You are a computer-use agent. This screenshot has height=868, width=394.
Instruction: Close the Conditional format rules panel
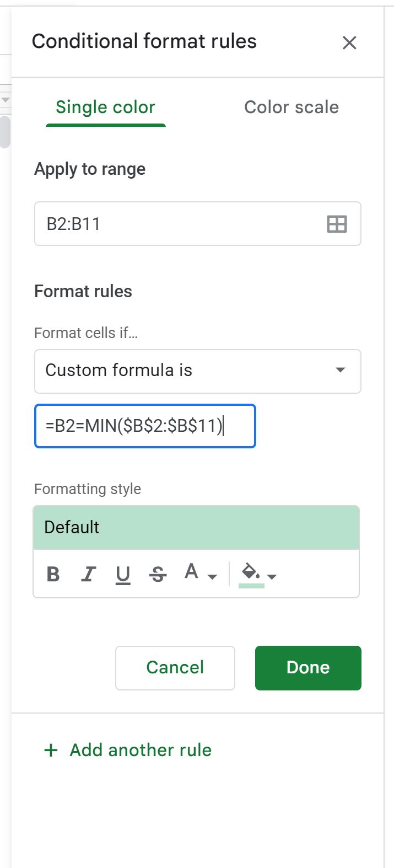tap(350, 42)
